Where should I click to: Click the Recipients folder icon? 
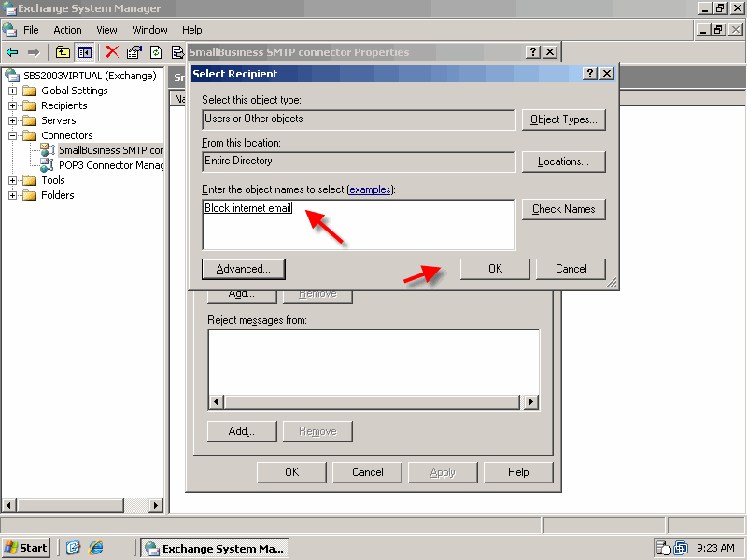coord(30,105)
